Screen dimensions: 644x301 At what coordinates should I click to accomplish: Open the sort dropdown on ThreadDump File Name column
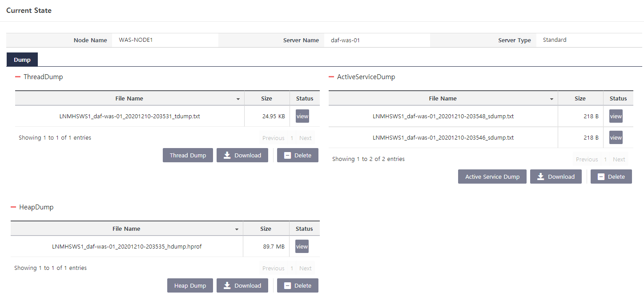point(238,98)
